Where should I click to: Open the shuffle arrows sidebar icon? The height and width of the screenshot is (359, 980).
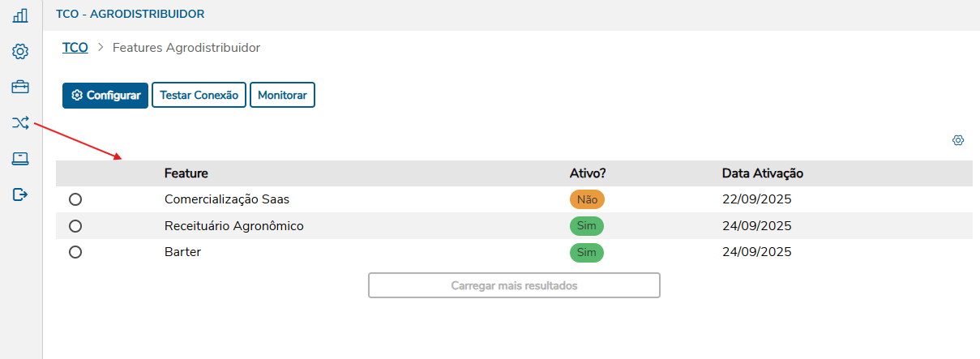pyautogui.click(x=20, y=122)
